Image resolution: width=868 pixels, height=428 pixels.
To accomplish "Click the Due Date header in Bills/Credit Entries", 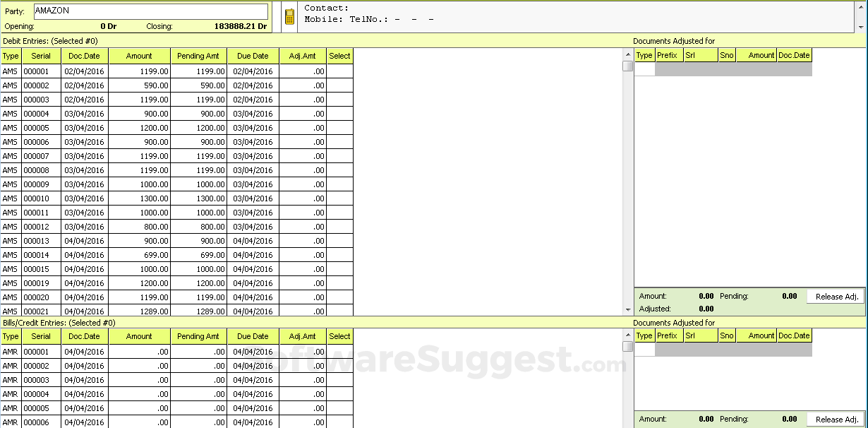I will pyautogui.click(x=253, y=336).
